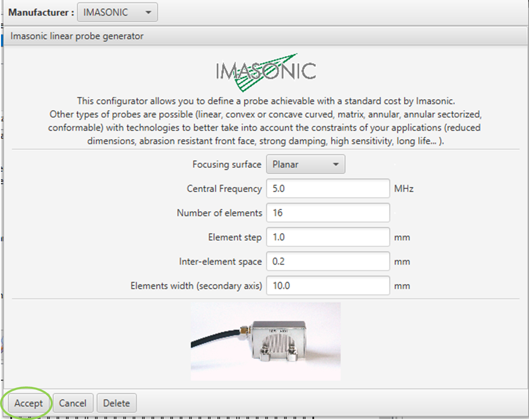
Task: Edit the Inter-element space value field
Action: coord(328,261)
